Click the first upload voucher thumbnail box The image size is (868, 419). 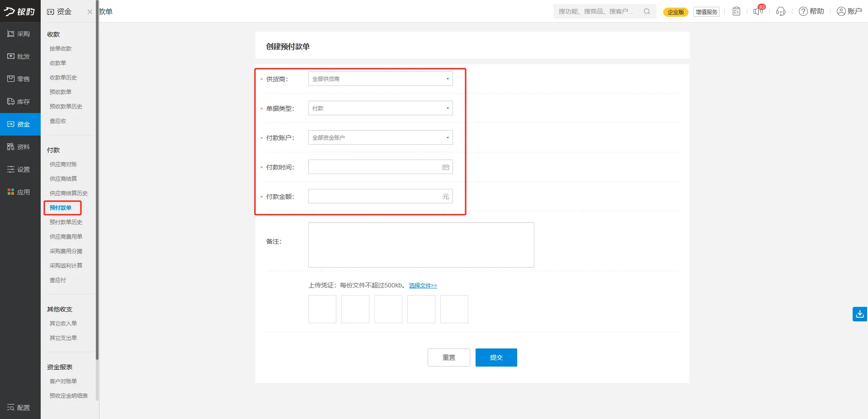[x=322, y=309]
